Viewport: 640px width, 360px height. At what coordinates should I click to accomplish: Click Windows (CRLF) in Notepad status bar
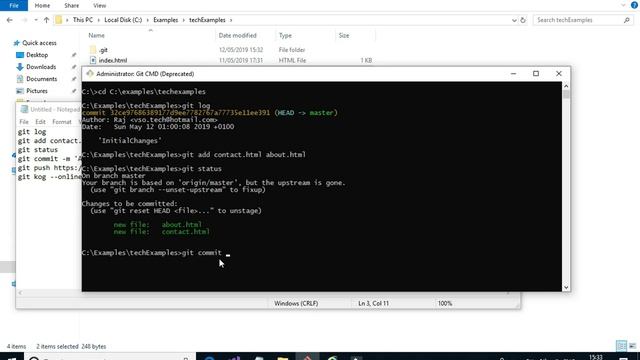pos(296,303)
